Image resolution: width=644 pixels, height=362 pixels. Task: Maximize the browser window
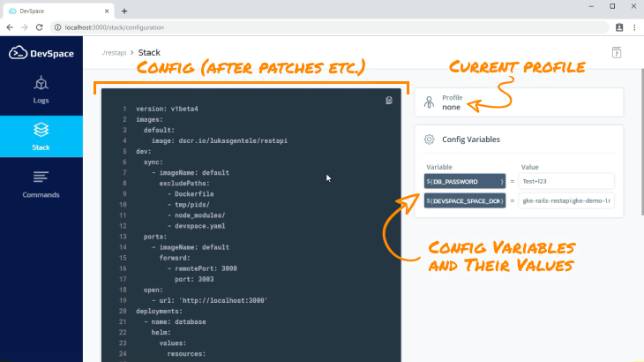coord(612,6)
